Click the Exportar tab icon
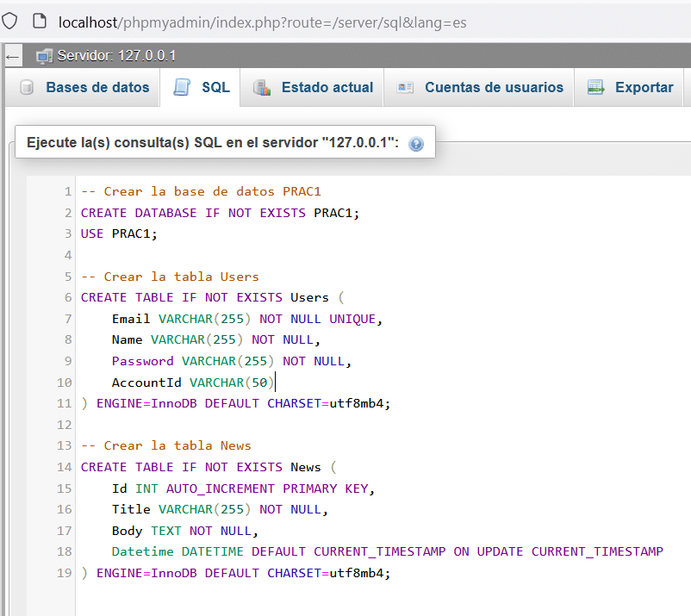This screenshot has width=691, height=616. coord(596,87)
